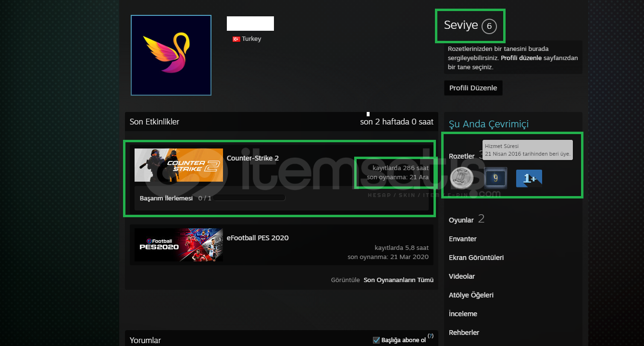Click the Seviye level label
The height and width of the screenshot is (346, 644).
click(x=461, y=25)
